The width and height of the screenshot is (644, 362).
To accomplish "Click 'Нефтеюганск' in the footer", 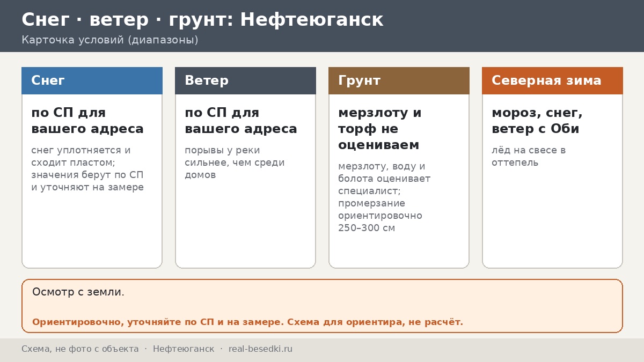I will 184,349.
